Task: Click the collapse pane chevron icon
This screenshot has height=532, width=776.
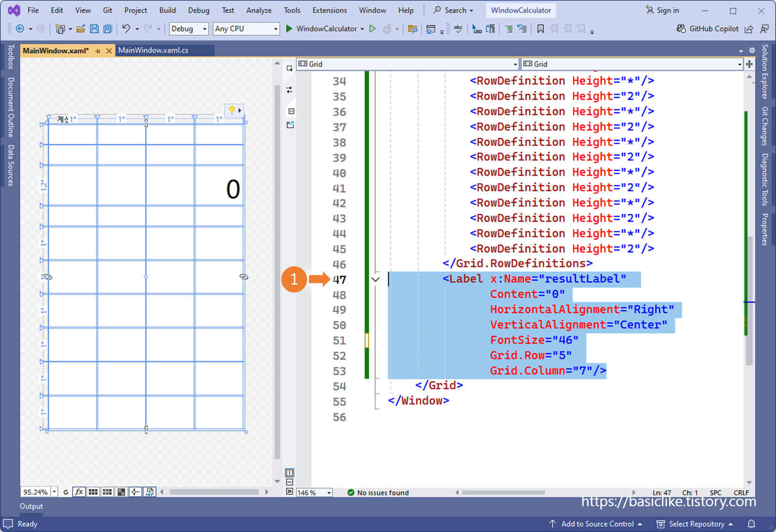Action: 289,491
